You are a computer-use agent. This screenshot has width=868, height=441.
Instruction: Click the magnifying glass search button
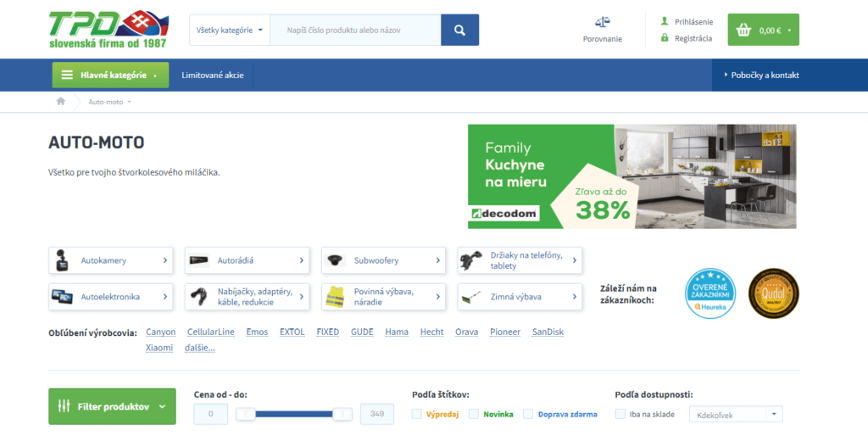(x=459, y=30)
